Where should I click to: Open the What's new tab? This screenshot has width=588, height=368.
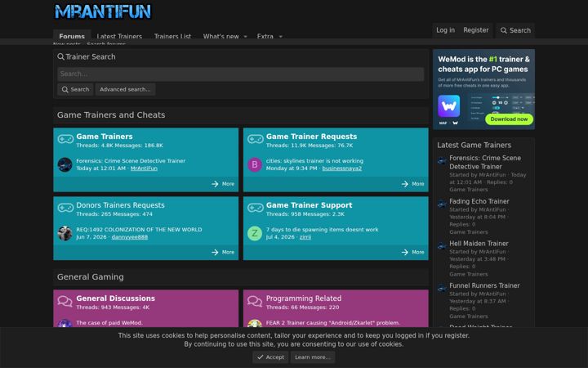coord(220,36)
